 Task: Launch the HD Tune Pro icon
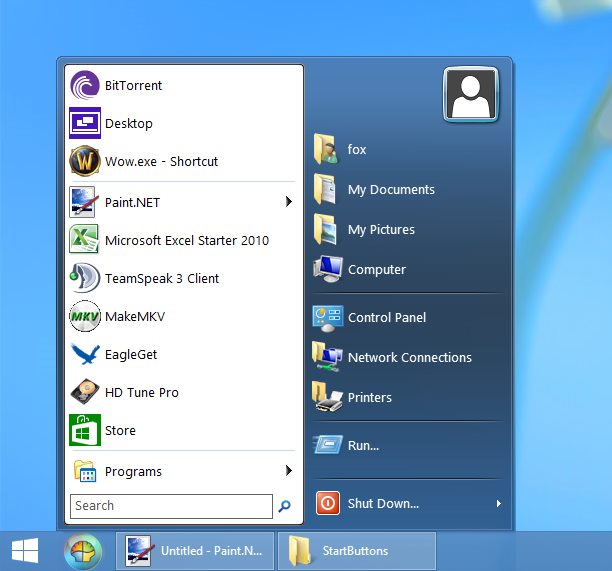[85, 391]
